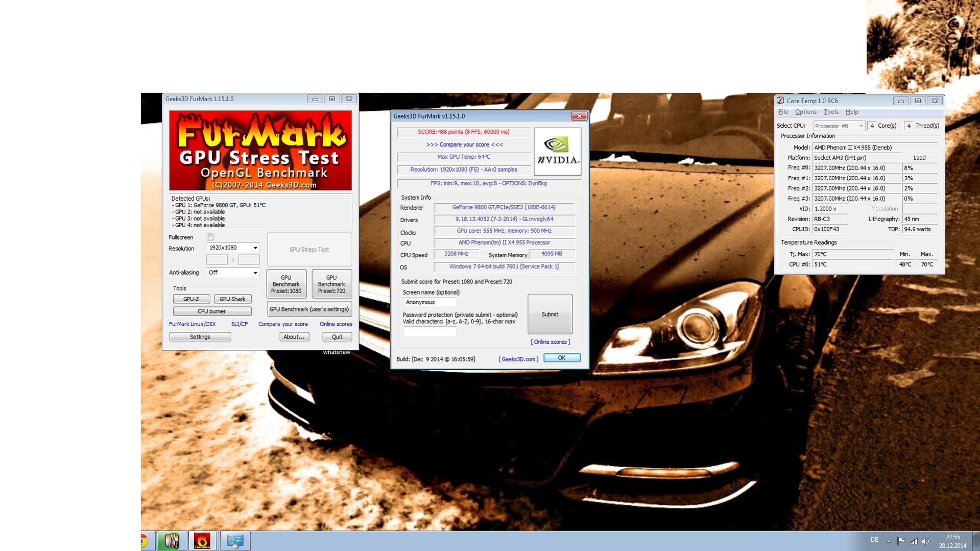Confirm the score dialog with OK
The width and height of the screenshot is (980, 551).
point(562,358)
